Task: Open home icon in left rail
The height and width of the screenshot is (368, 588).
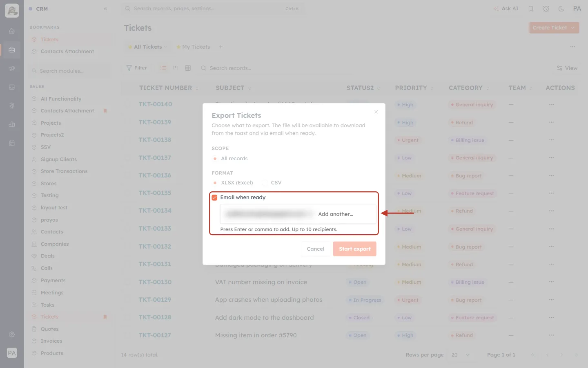Action: coord(12,31)
